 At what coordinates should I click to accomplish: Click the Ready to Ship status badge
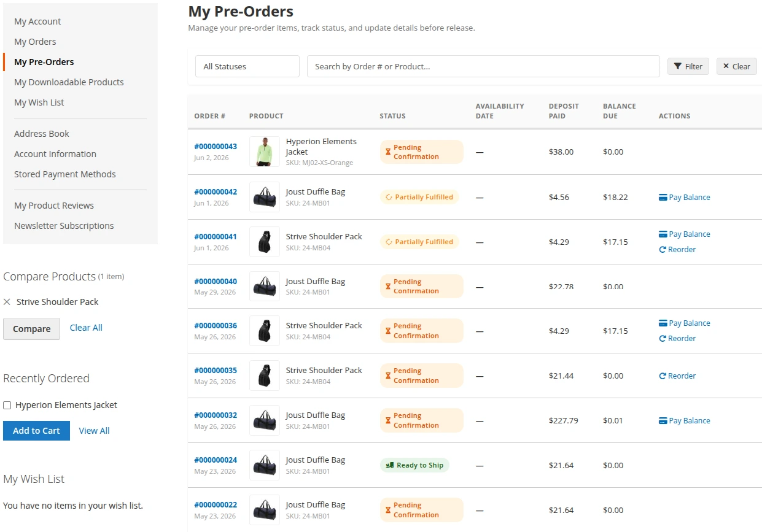click(x=414, y=465)
